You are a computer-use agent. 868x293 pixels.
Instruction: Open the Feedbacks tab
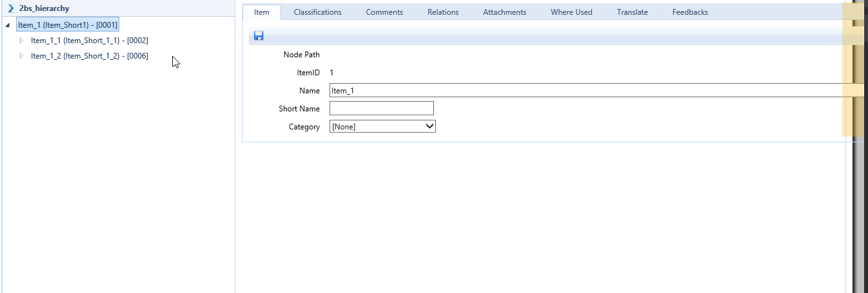point(689,12)
